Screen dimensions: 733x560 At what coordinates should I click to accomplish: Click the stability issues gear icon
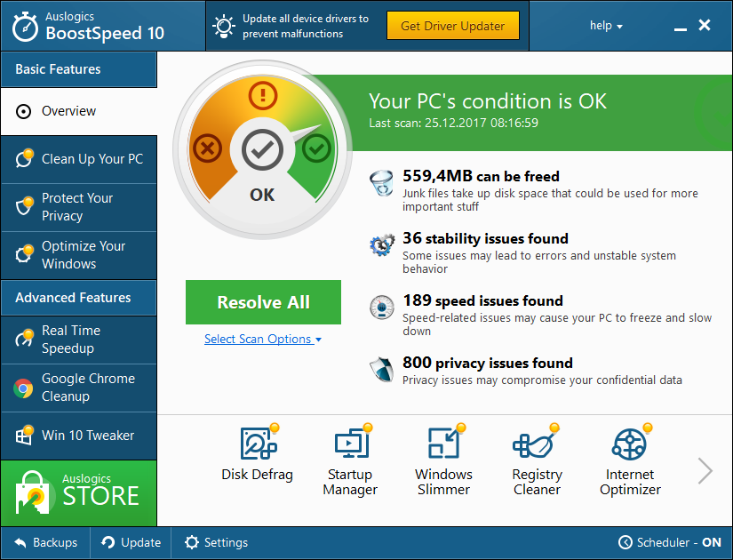[x=382, y=244]
